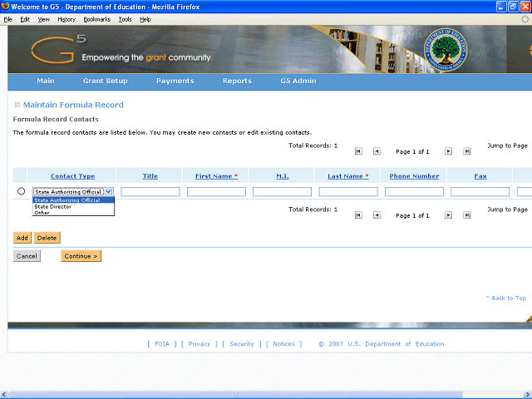The image size is (532, 399).
Task: Focus the First Name input field
Action: pyautogui.click(x=216, y=192)
